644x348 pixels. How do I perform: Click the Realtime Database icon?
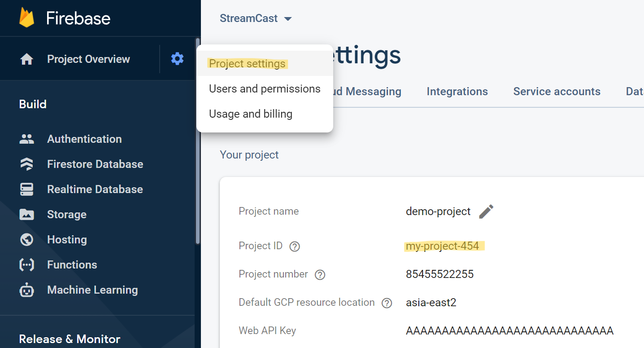coord(27,189)
